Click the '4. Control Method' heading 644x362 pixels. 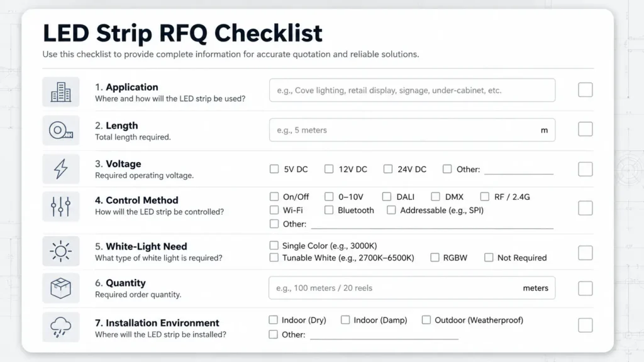tap(136, 200)
